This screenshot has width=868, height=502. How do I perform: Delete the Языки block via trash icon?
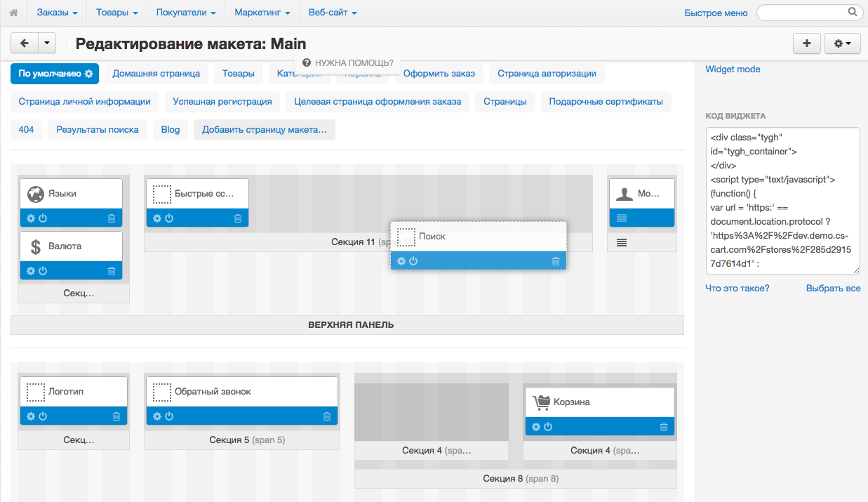(x=112, y=218)
